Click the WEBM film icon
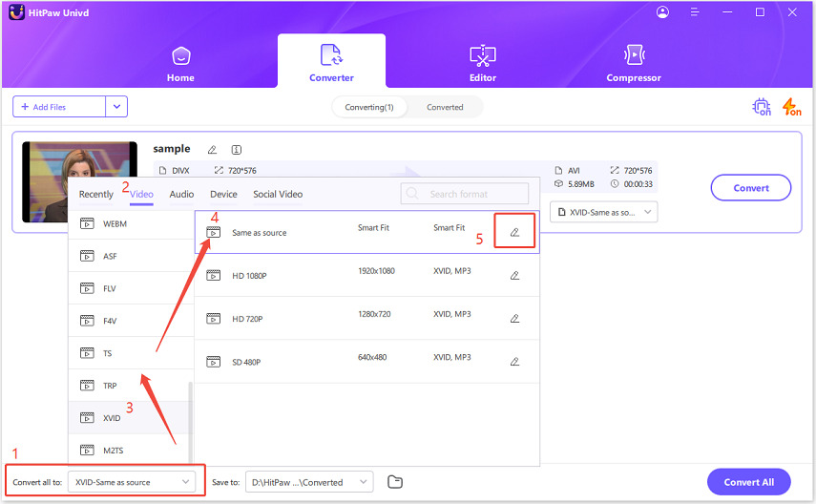 pos(87,224)
